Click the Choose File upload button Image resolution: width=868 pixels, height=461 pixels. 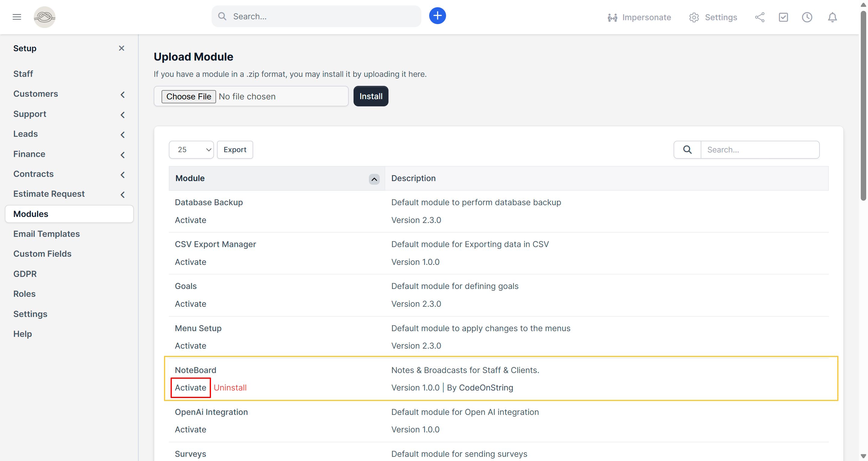point(188,97)
